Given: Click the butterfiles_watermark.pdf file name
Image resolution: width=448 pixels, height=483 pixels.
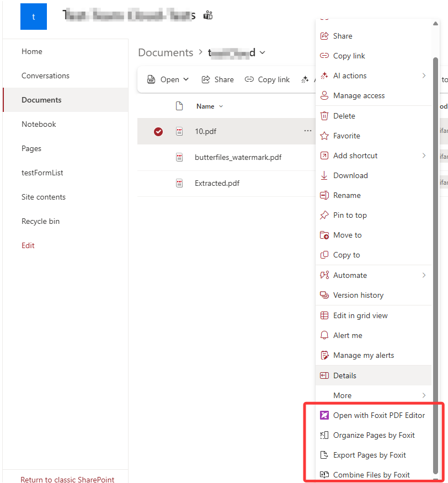Looking at the screenshot, I should tap(238, 157).
